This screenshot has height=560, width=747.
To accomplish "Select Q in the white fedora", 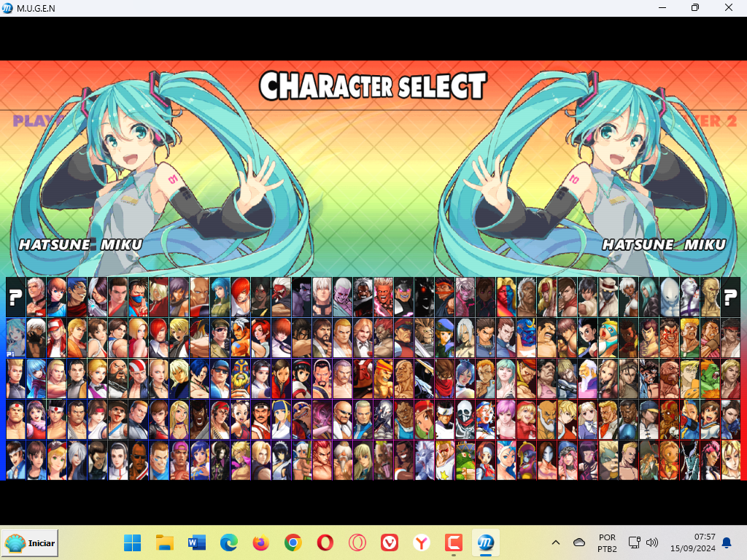I will (x=608, y=297).
